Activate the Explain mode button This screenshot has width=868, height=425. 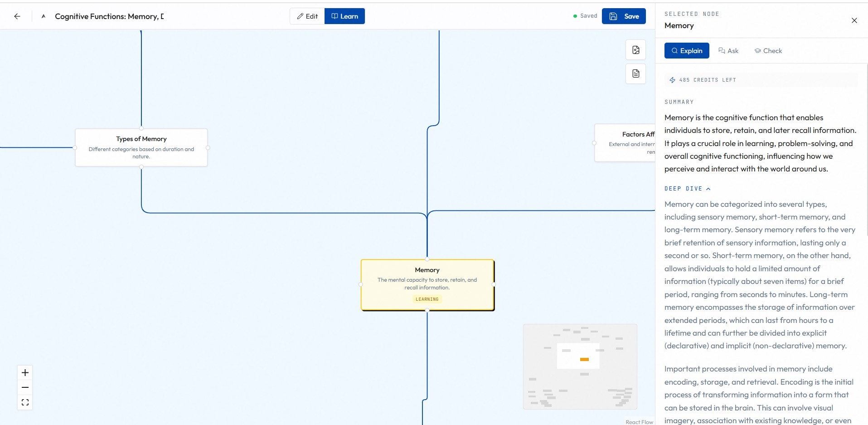[x=687, y=50]
